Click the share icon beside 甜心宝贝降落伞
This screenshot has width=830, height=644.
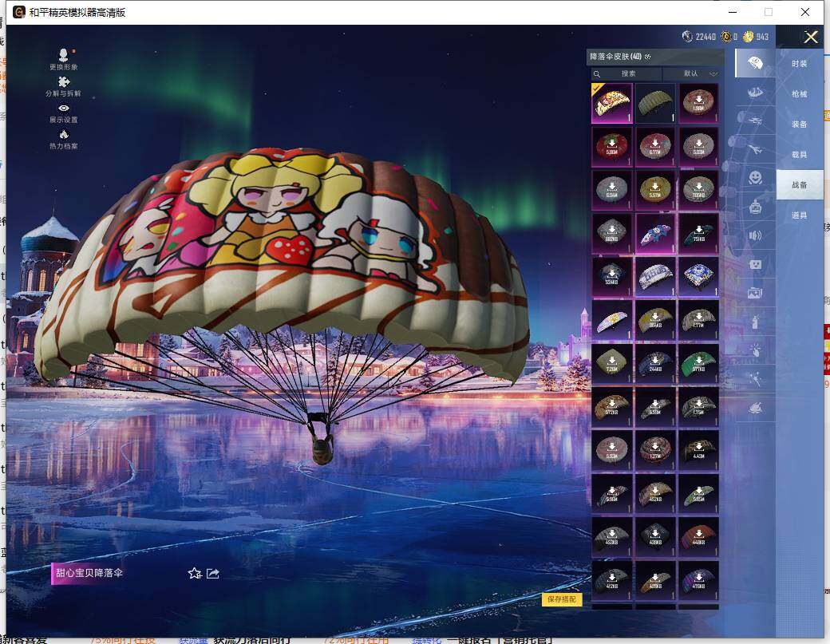[x=212, y=573]
